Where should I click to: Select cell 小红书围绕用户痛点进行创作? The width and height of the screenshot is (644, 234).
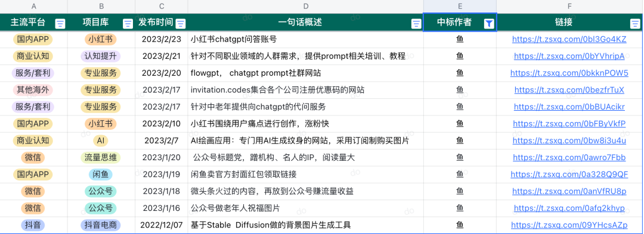(x=305, y=123)
